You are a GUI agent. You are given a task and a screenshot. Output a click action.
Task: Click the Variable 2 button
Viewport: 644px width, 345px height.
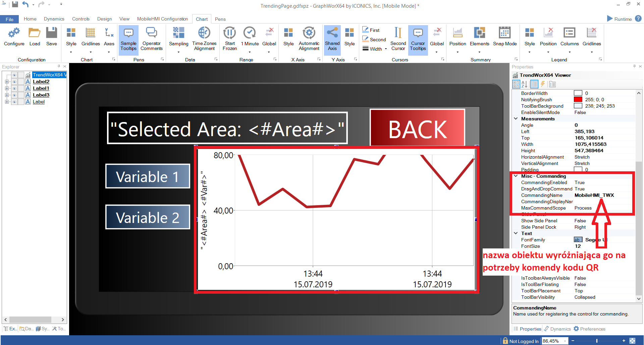point(148,217)
